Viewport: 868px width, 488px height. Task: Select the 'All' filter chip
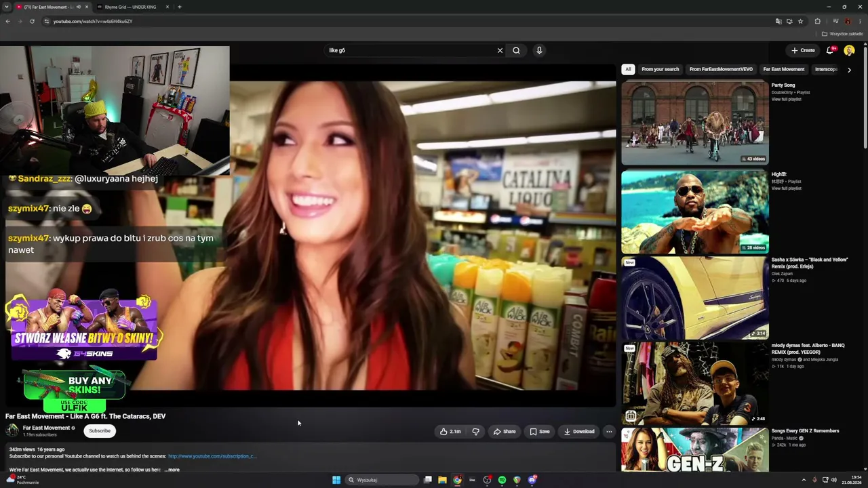[628, 69]
